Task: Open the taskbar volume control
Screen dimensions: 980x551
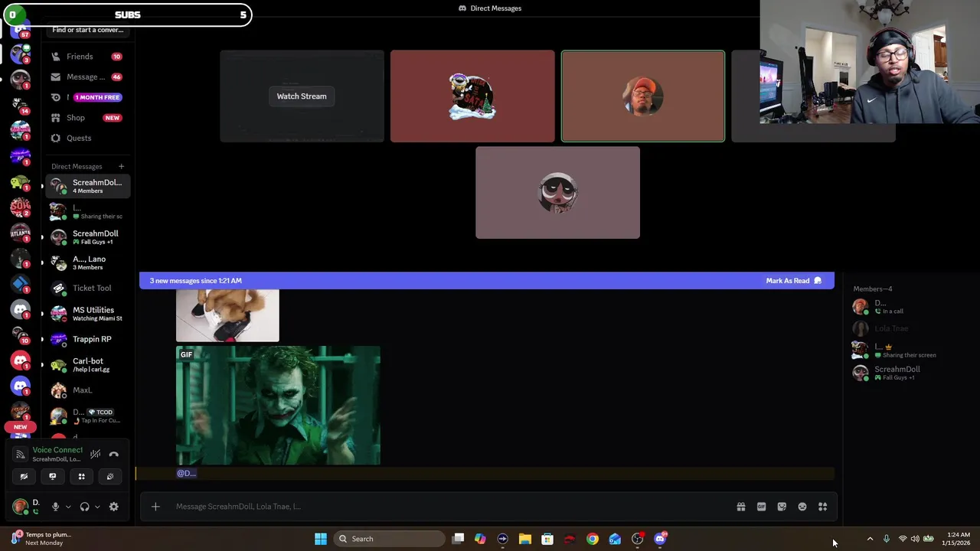Action: pos(915,539)
